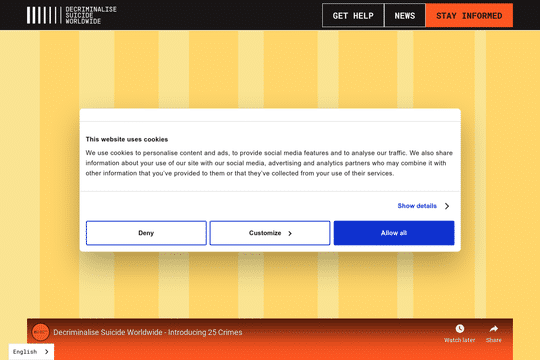540x360 pixels.
Task: Click the video channel avatar icon
Action: (40, 332)
